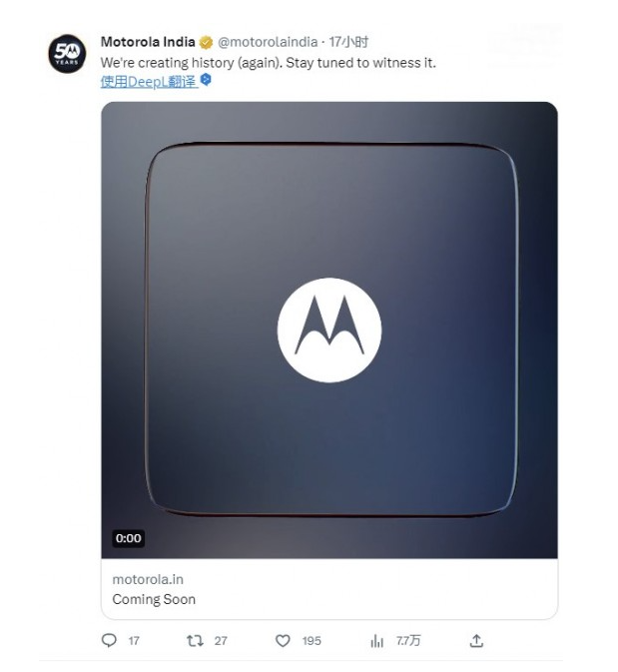Reply to the tweet via the comment icon
This screenshot has height=672, width=618.
[110, 640]
